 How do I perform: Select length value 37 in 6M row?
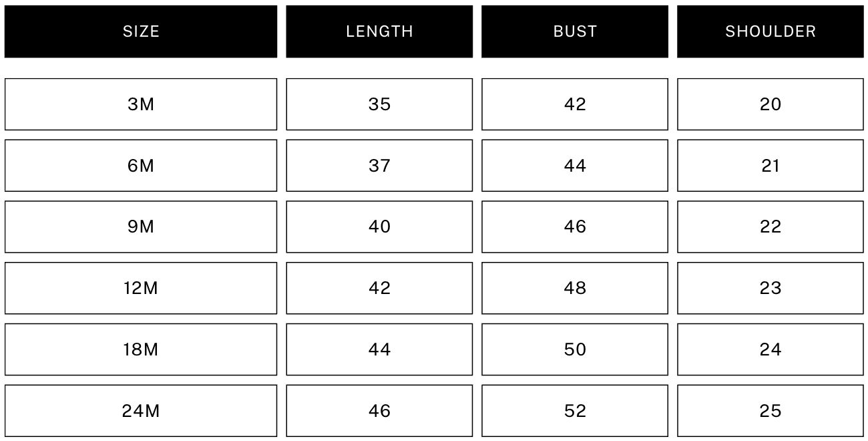(x=379, y=166)
